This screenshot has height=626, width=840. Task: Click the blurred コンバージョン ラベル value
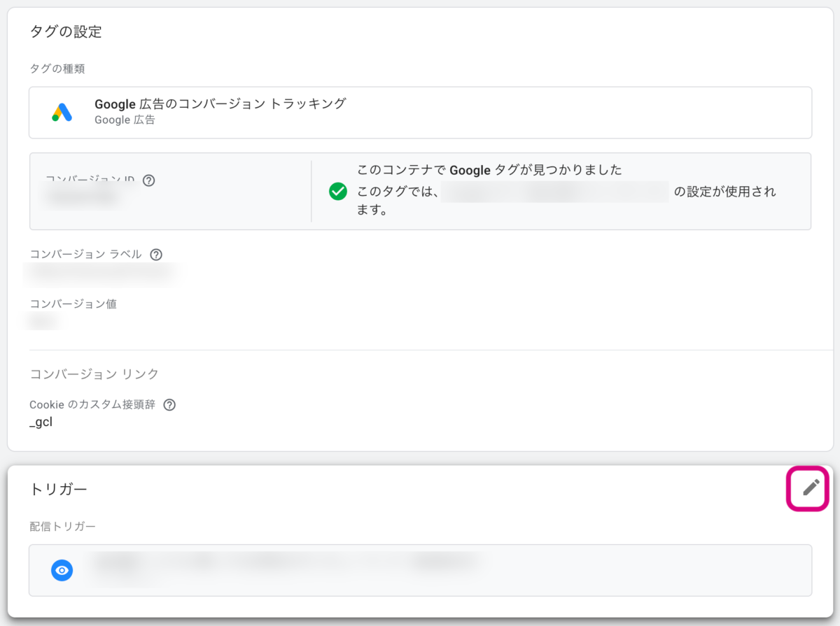point(98,274)
